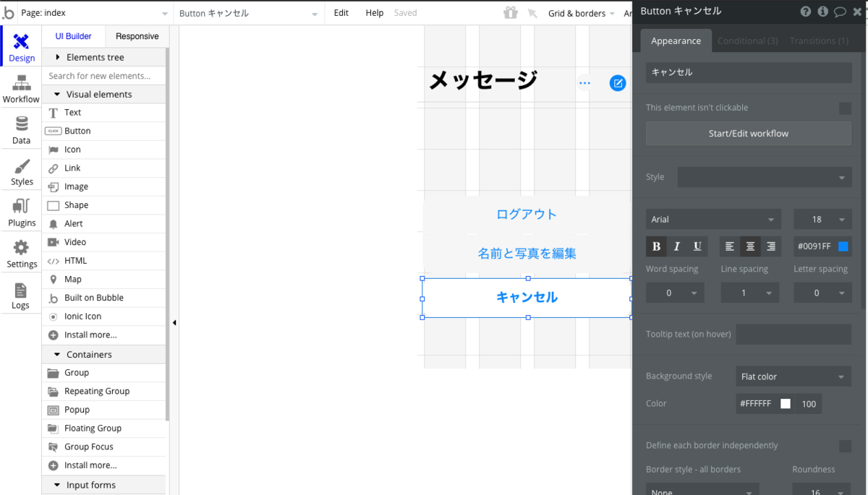Open Settings in the sidebar
The image size is (868, 495).
click(x=21, y=254)
